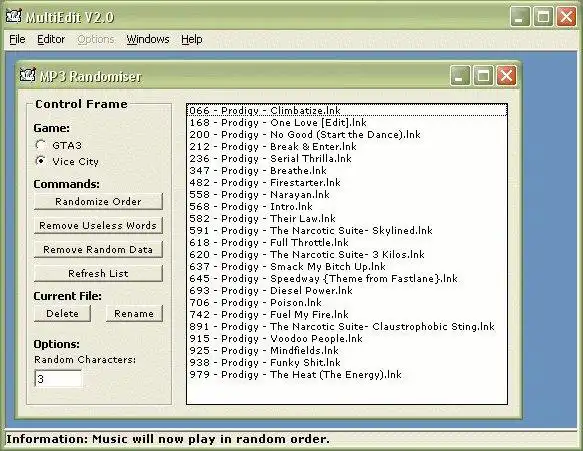Select 'Speedway {Theme from Fastlane}.lnk' entry

[347, 278]
